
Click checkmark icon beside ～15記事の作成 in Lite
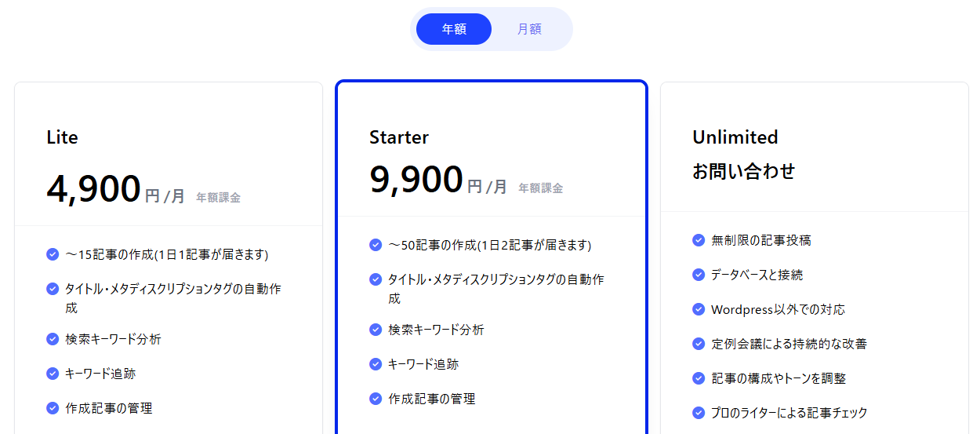(x=53, y=254)
